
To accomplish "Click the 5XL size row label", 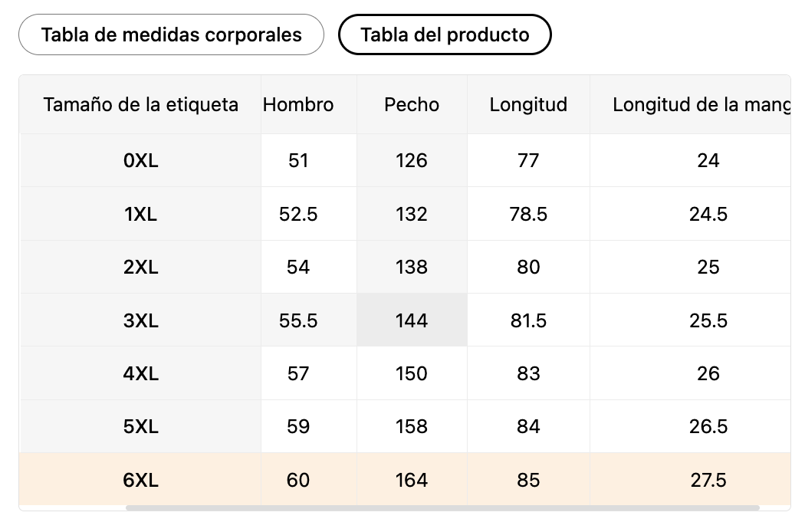I will point(140,426).
